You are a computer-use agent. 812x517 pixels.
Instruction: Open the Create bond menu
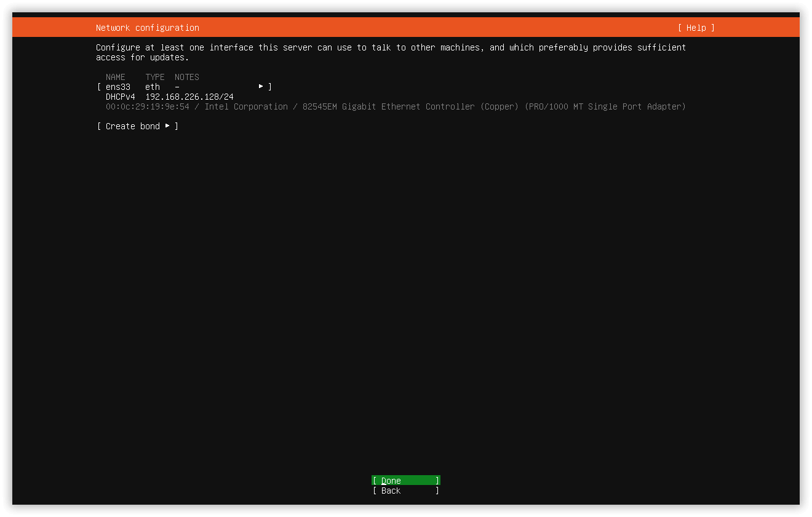pos(138,126)
